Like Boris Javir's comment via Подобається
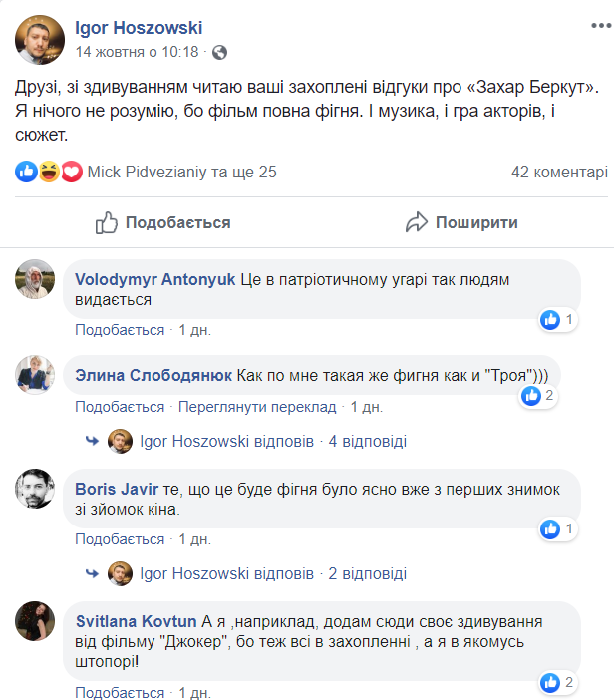Screen dimensions: 614x700 [x=120, y=539]
